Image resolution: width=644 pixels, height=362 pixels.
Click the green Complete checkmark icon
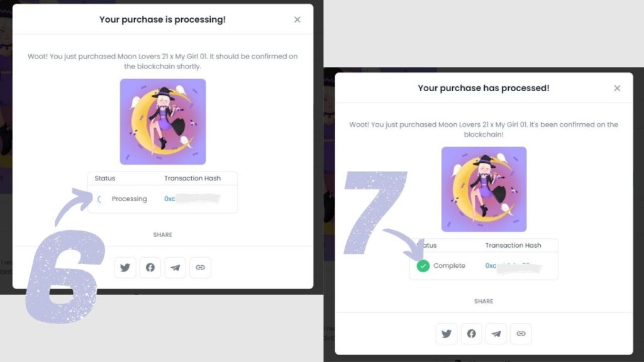(423, 266)
